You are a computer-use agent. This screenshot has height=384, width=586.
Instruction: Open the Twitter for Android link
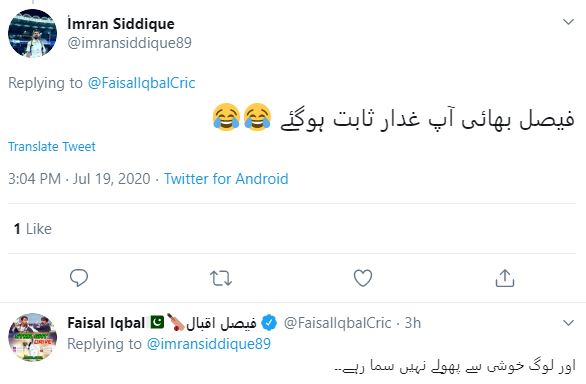226,179
